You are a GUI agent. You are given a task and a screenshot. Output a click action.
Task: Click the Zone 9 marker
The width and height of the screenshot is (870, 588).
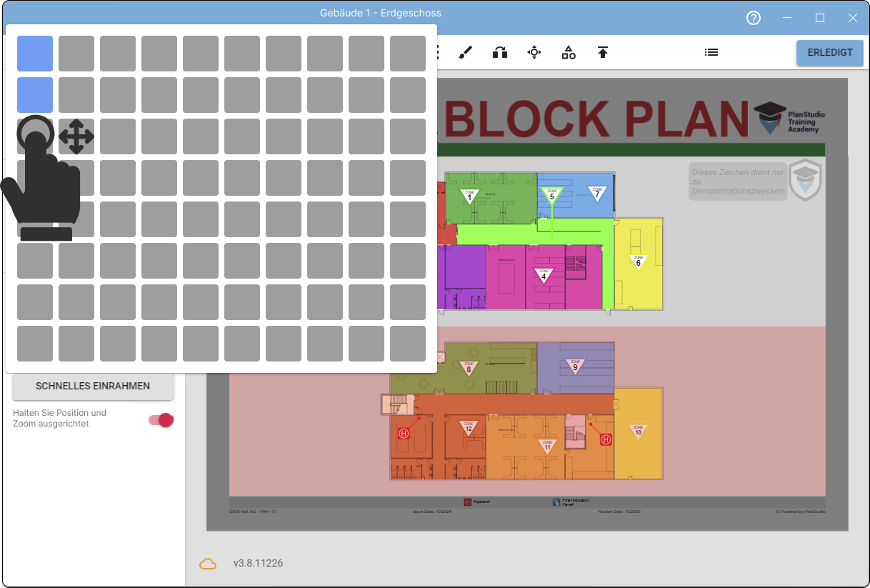pos(575,366)
